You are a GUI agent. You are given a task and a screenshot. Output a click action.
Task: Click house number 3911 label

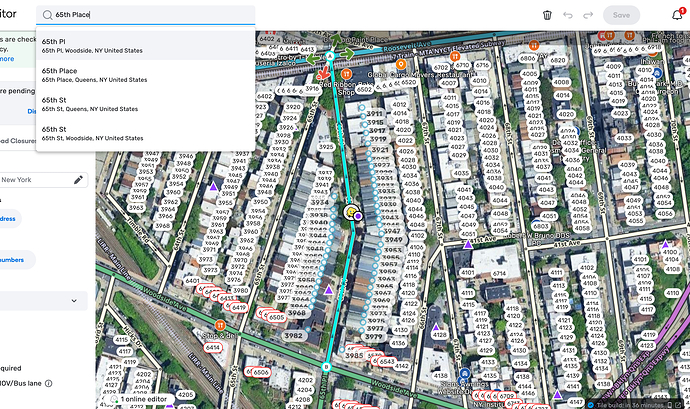click(x=374, y=113)
